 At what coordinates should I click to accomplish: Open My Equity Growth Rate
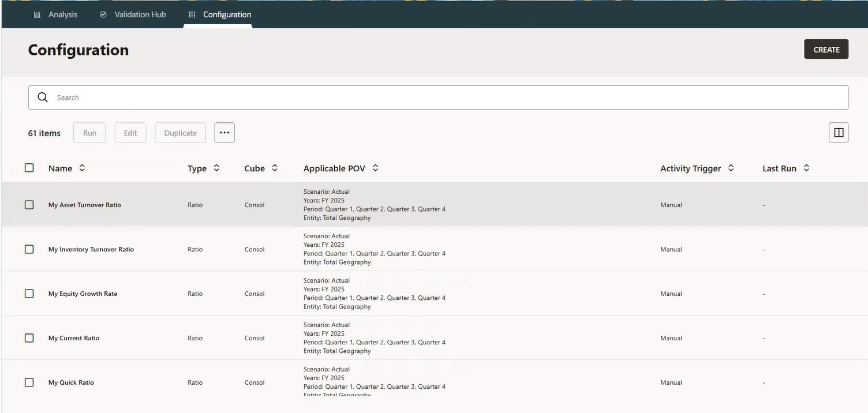click(83, 294)
